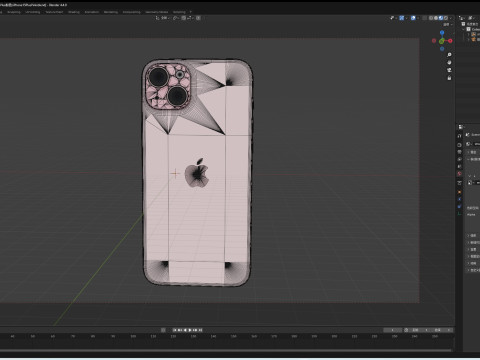The width and height of the screenshot is (480, 360).
Task: Switch to the UV Editing workspace tab
Action: click(x=32, y=12)
